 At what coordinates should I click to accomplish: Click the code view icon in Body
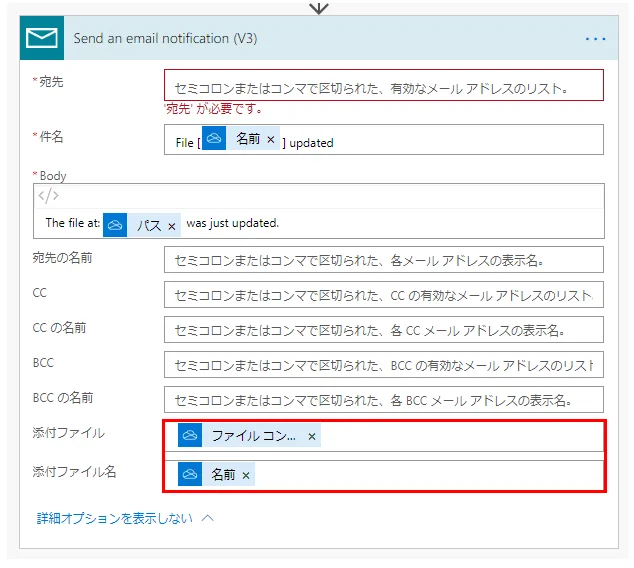(x=49, y=196)
